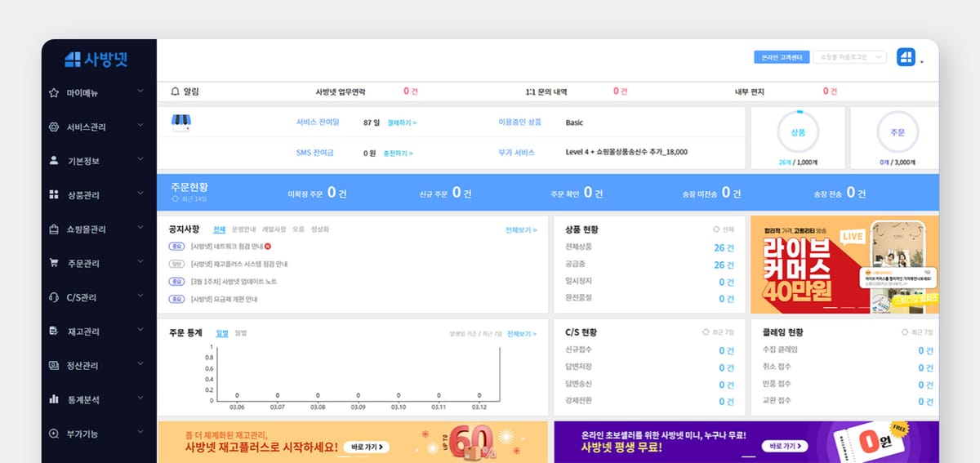Click the 사방넷 logo in the sidebar
Screen dimensions: 980x463
(x=96, y=60)
